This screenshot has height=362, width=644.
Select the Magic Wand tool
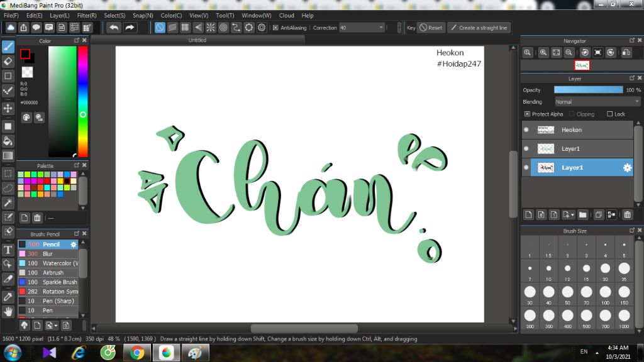click(8, 203)
